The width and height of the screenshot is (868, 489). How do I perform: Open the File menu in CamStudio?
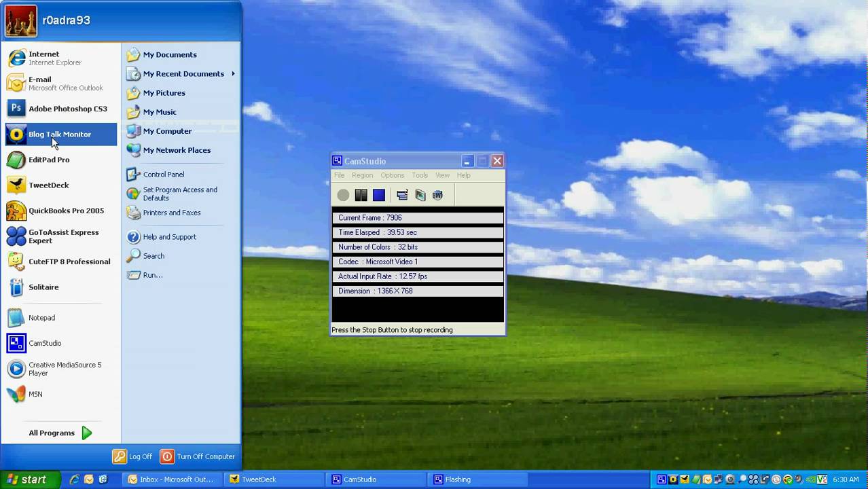pyautogui.click(x=339, y=175)
